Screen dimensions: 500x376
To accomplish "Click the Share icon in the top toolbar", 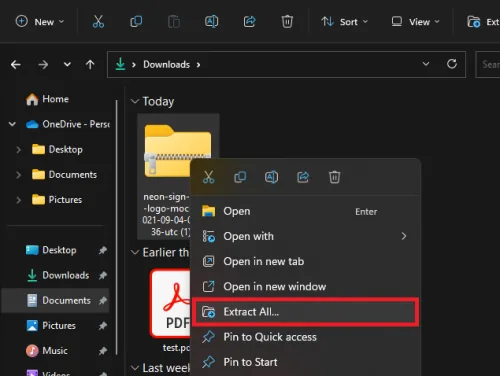I will 249,22.
